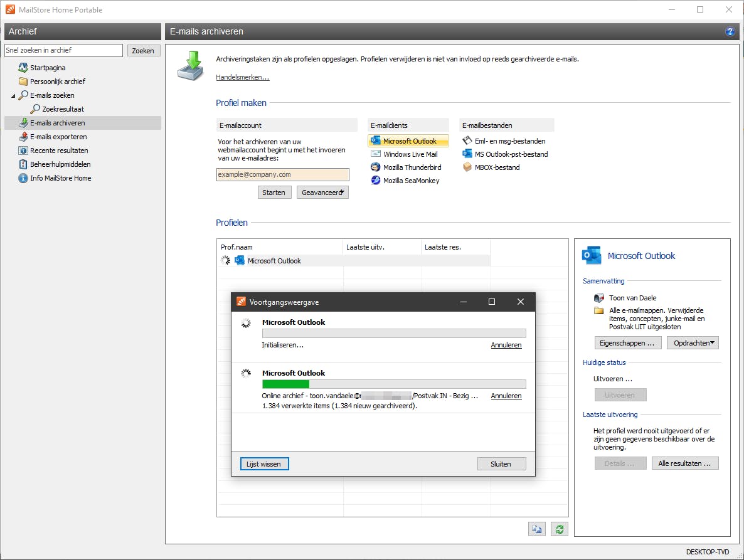Viewport: 744px width, 560px height.
Task: Click the E-mails exporteren sidebar icon
Action: (23, 137)
